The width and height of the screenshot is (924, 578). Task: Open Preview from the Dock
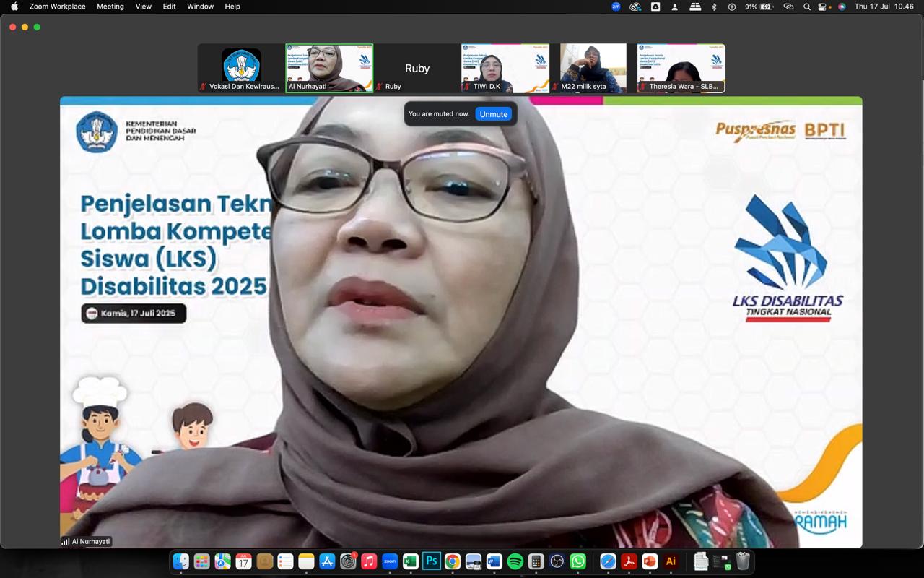click(x=474, y=561)
